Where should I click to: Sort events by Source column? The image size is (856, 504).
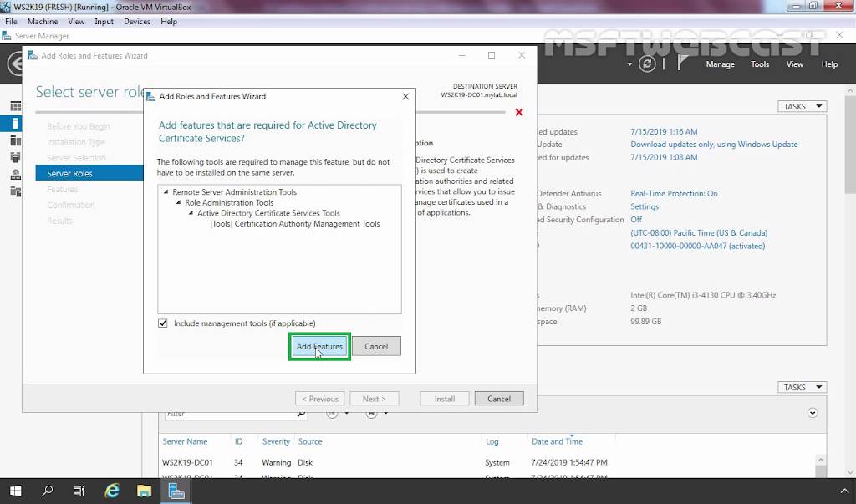310,441
